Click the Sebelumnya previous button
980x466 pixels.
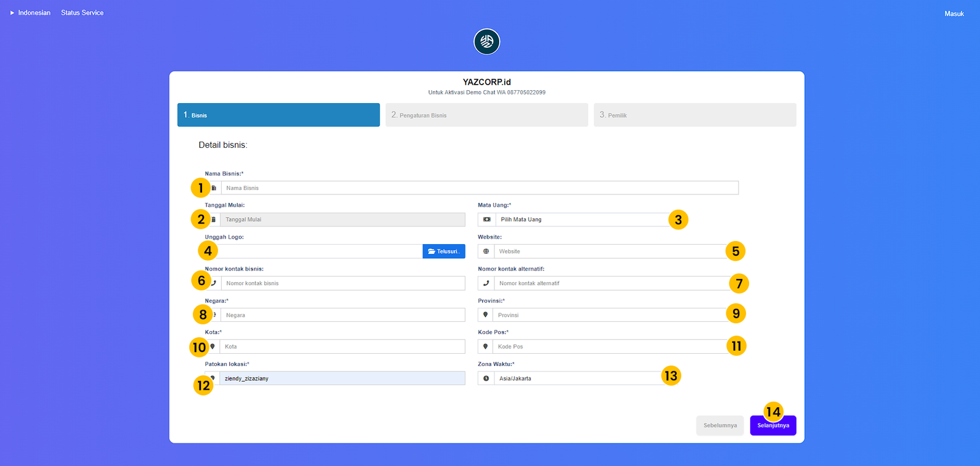click(x=720, y=426)
